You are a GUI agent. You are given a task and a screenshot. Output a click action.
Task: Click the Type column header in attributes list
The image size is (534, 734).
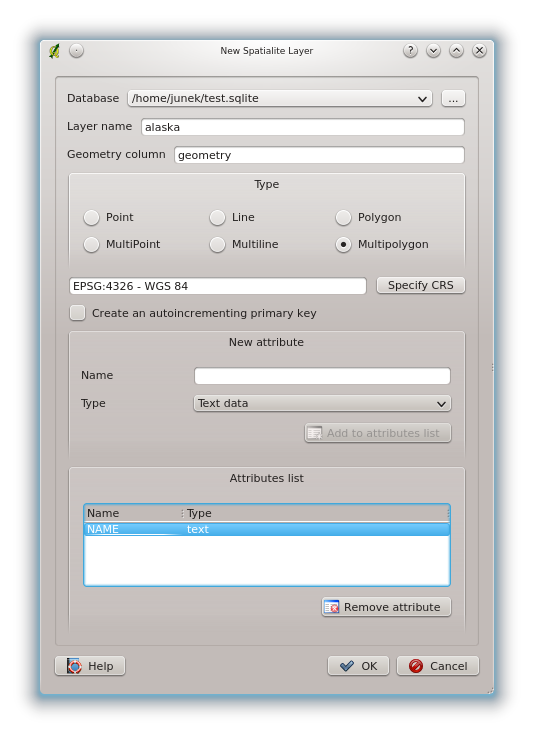tap(316, 513)
